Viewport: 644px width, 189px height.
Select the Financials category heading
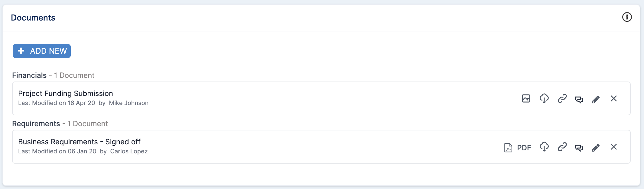(x=29, y=75)
